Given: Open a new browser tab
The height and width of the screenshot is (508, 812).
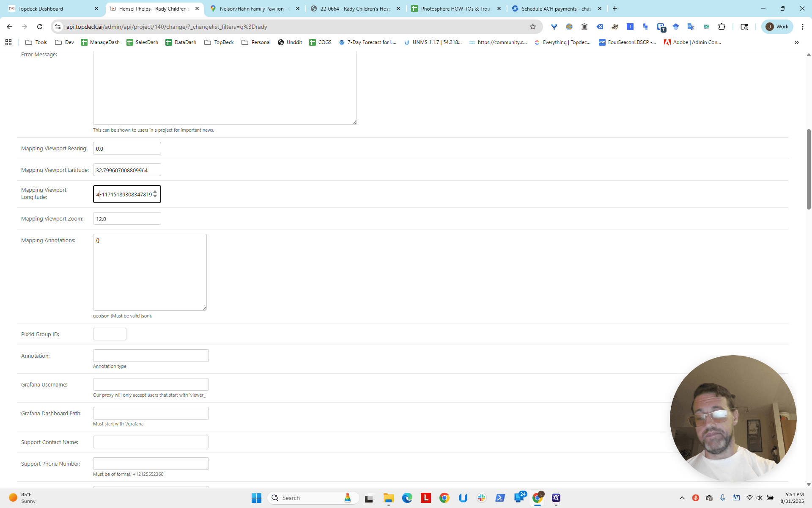Looking at the screenshot, I should click(x=615, y=8).
